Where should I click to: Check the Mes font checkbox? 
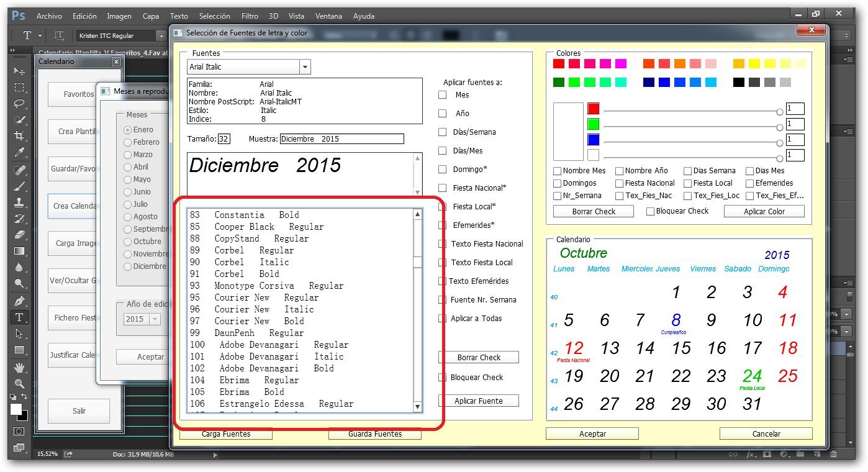[x=443, y=95]
